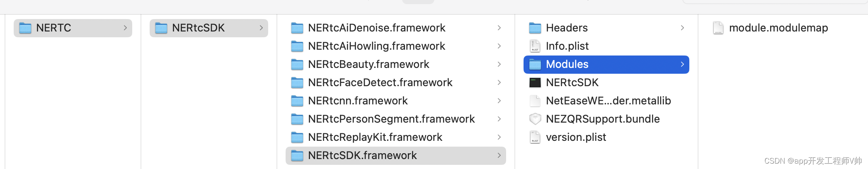Click the NERtcSDK executable black icon
The width and height of the screenshot is (868, 169).
[535, 82]
